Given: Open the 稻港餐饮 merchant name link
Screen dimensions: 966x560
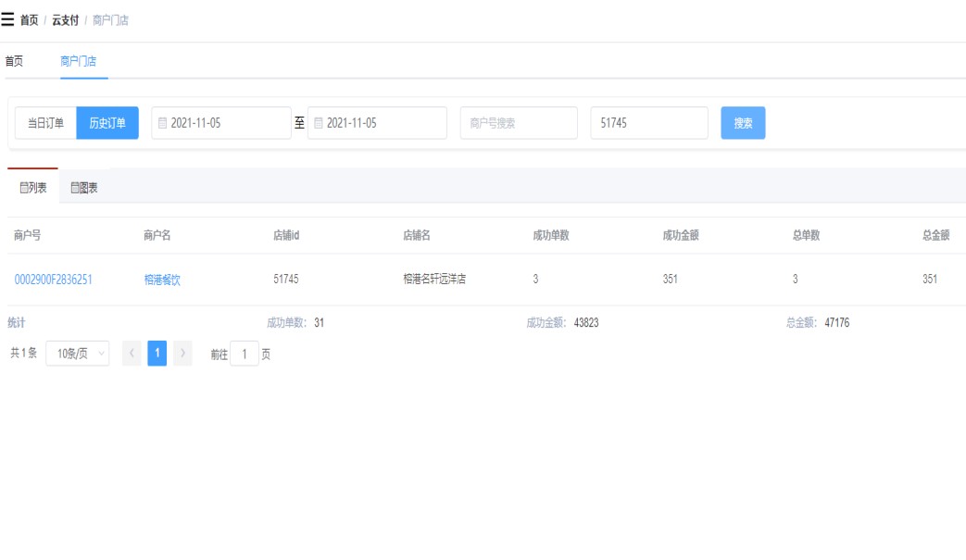Looking at the screenshot, I should coord(162,280).
